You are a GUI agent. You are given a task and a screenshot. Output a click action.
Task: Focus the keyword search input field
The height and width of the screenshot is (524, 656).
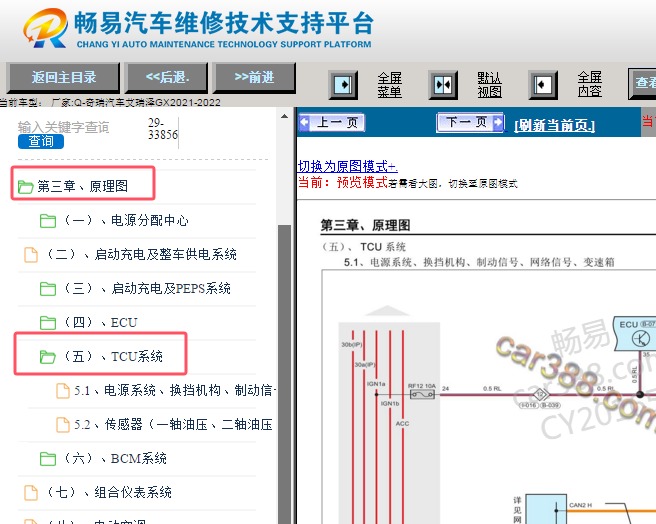[x=79, y=127]
